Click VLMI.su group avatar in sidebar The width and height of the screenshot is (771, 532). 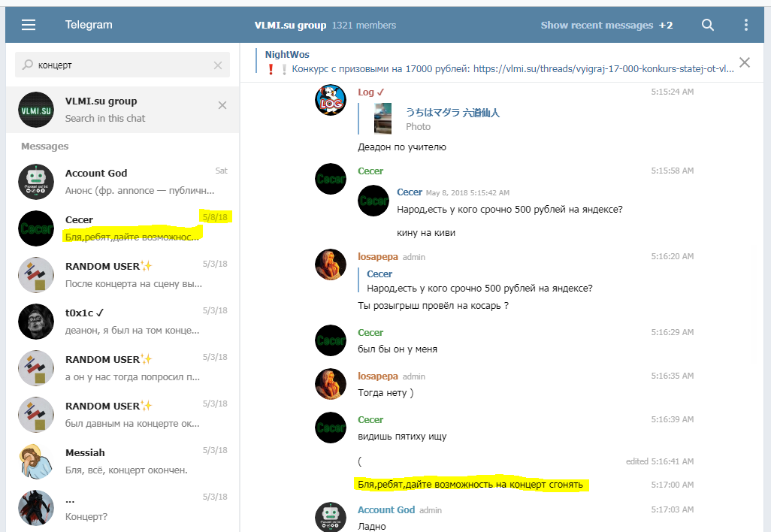(36, 110)
